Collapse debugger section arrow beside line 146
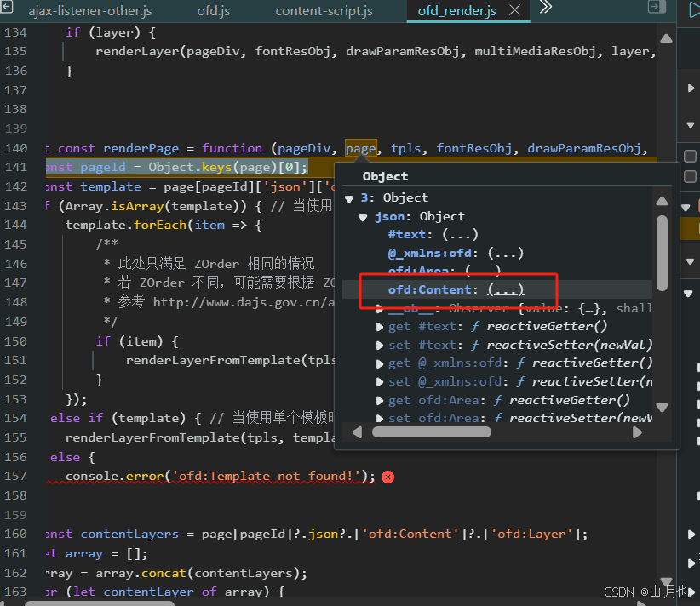This screenshot has width=700, height=606. coord(690,261)
